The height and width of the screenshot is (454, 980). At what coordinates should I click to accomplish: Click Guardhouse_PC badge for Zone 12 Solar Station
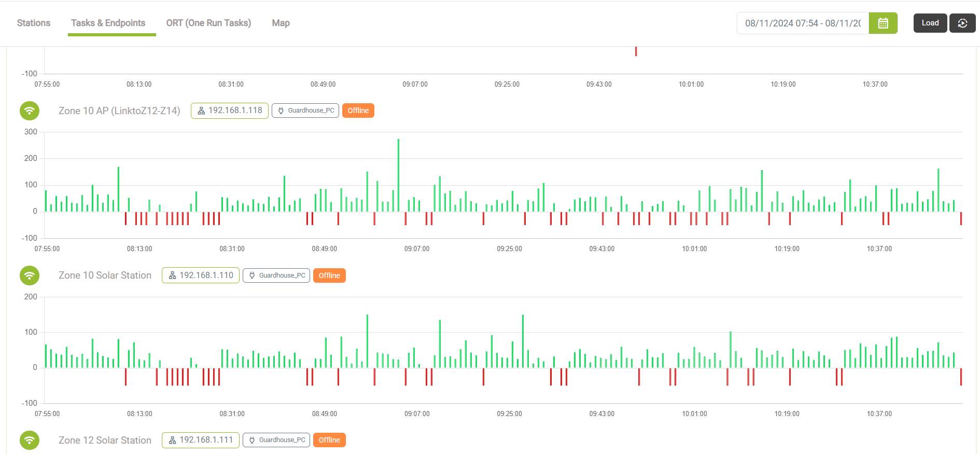coord(276,440)
